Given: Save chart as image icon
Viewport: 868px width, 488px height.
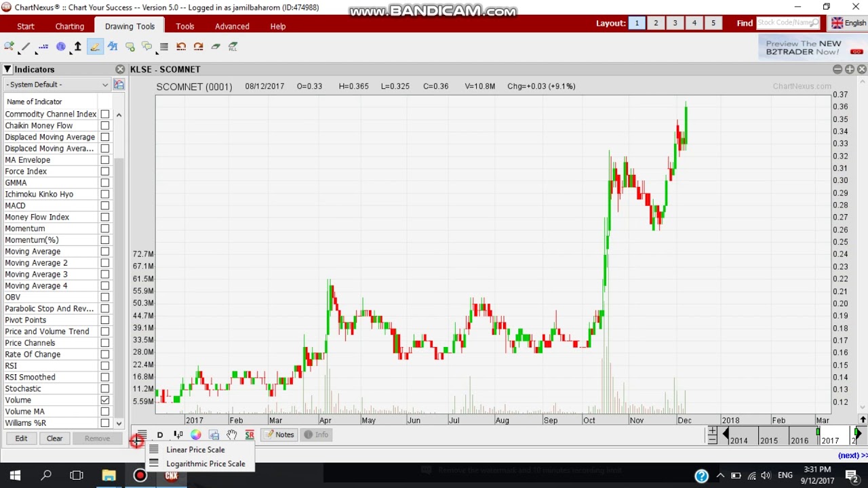Looking at the screenshot, I should pos(214,435).
